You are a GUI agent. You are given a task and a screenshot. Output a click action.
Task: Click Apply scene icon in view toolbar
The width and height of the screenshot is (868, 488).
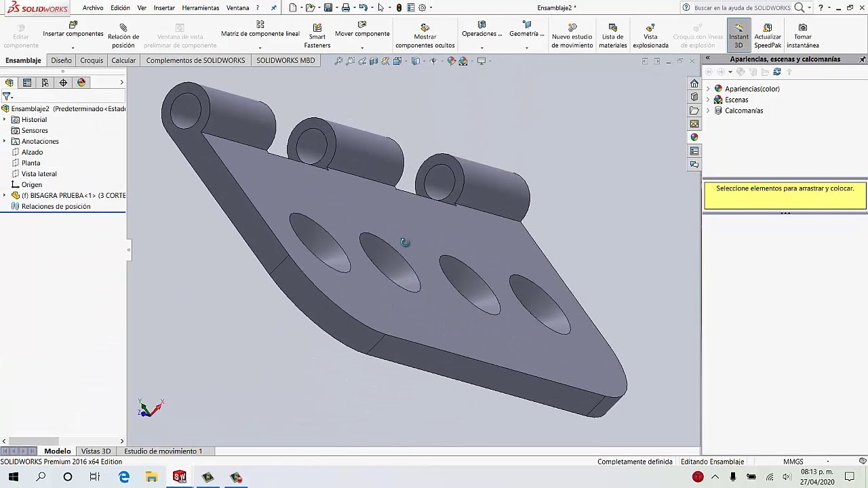464,61
